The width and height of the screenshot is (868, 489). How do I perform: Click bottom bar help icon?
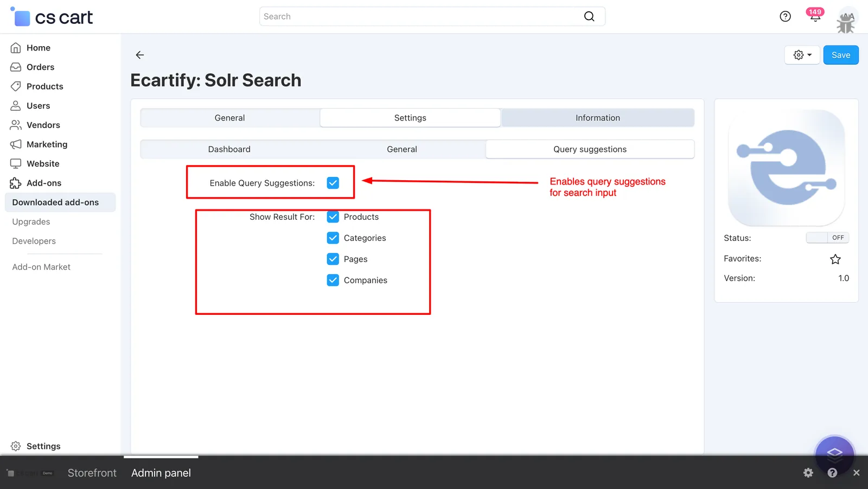[x=832, y=473]
